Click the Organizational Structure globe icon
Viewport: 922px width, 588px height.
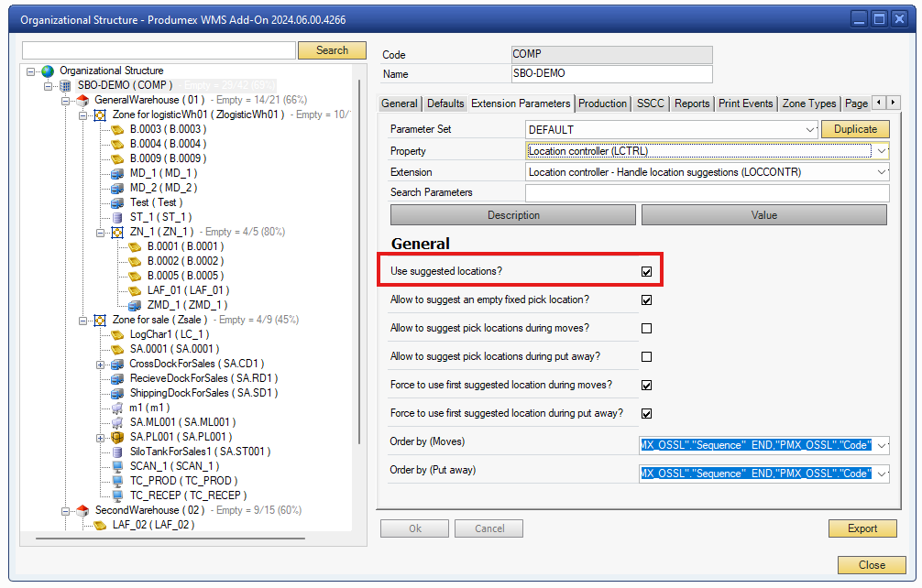pyautogui.click(x=46, y=70)
